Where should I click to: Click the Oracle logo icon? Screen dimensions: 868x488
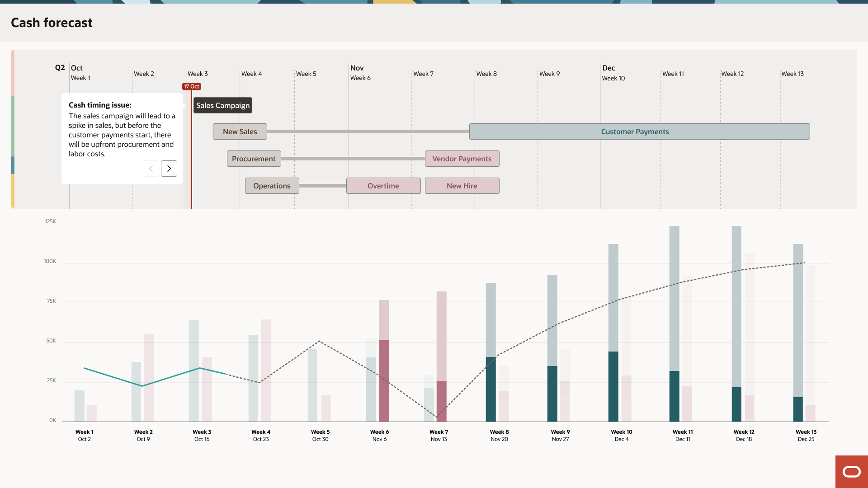[851, 472]
